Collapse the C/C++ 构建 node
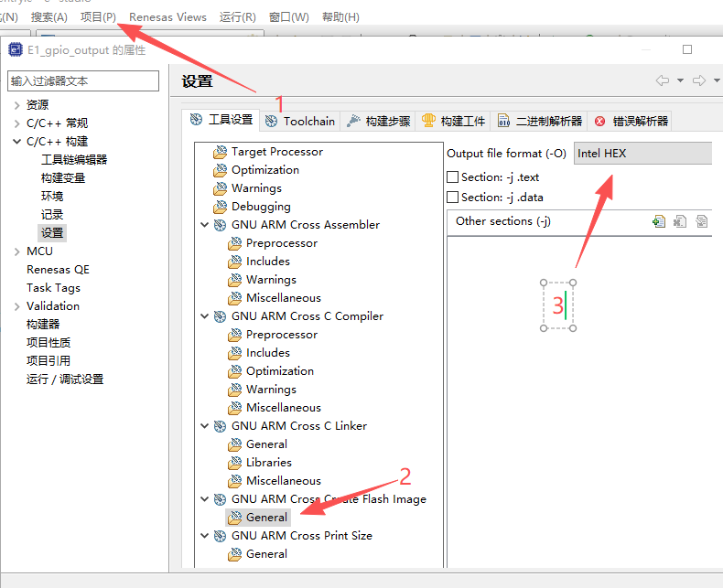The height and width of the screenshot is (588, 723). (17, 142)
